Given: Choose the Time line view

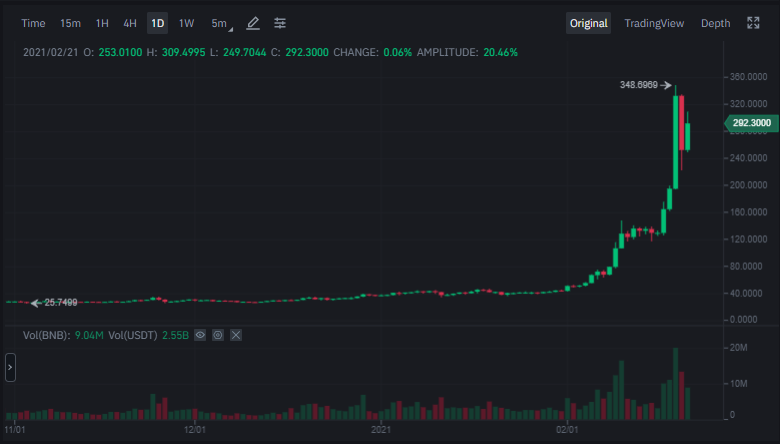Looking at the screenshot, I should tap(33, 23).
